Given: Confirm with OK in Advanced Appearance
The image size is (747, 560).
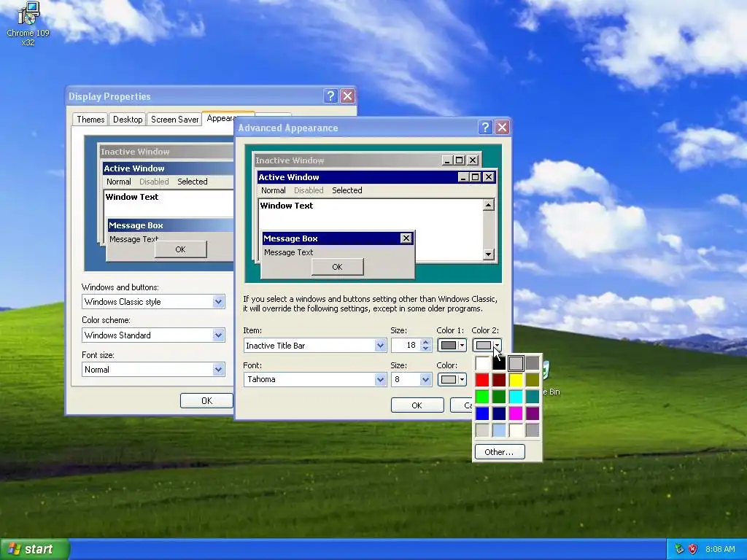Looking at the screenshot, I should pyautogui.click(x=417, y=405).
